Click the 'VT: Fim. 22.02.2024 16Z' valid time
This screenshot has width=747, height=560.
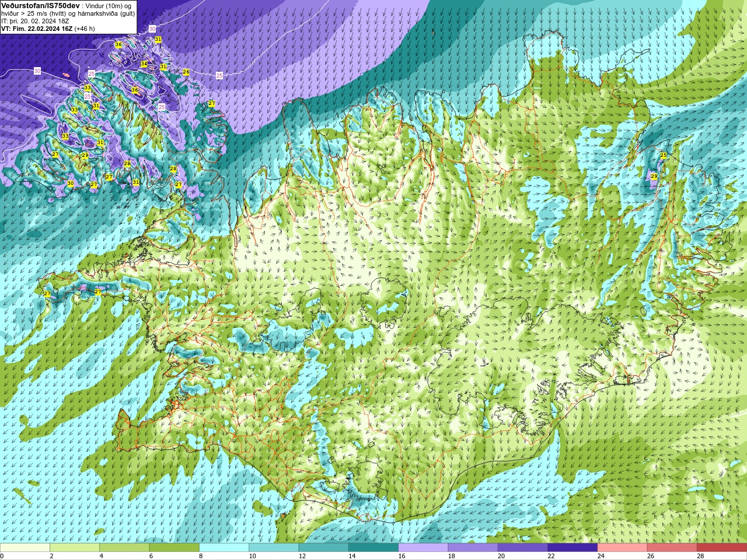point(37,29)
